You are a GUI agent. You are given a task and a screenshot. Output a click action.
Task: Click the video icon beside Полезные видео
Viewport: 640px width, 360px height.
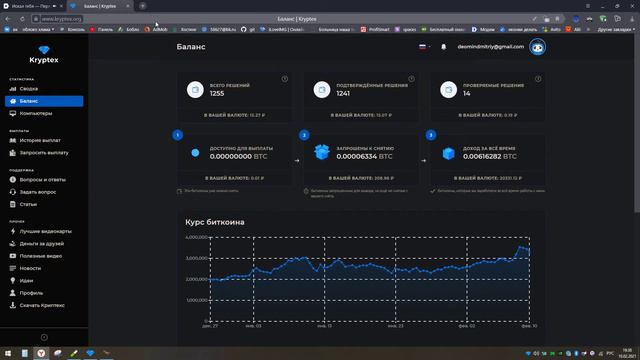[x=13, y=256]
